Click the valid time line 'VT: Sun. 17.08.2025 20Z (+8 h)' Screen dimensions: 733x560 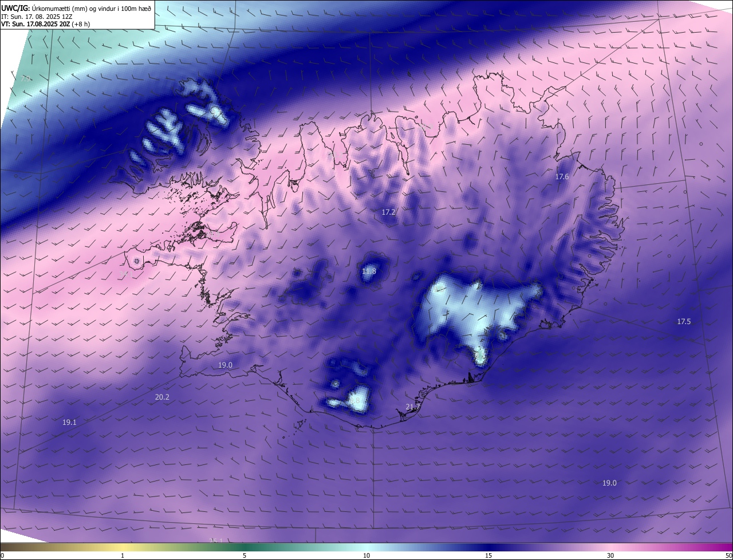(45, 24)
